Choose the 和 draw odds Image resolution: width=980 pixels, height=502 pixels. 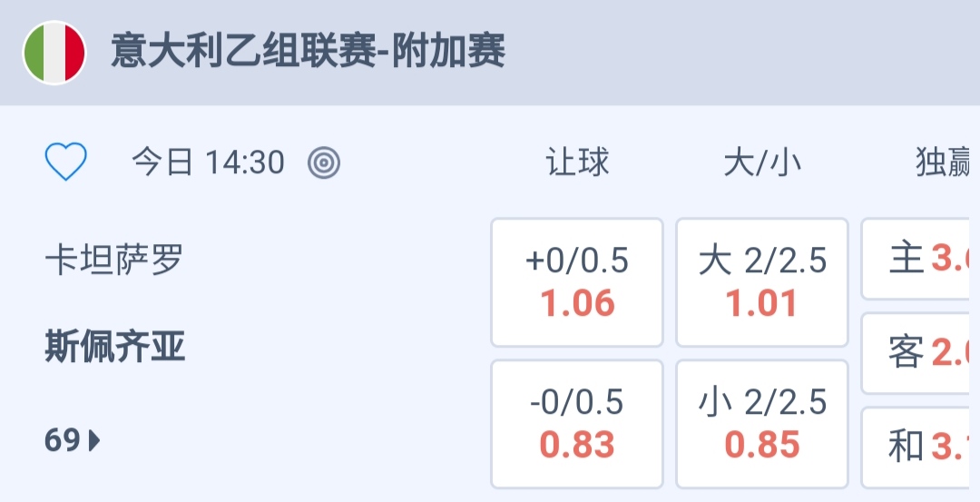click(x=920, y=446)
